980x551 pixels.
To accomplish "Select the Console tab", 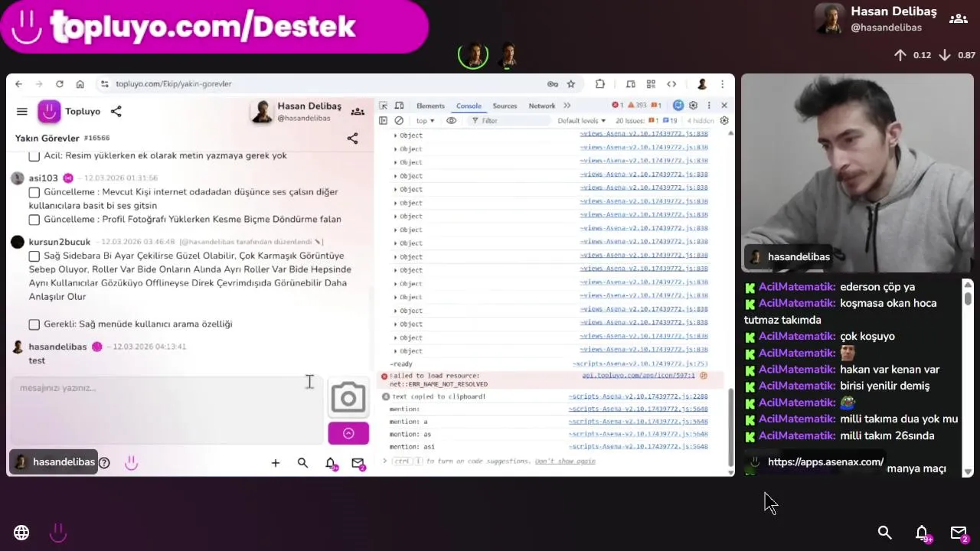I will (x=469, y=106).
